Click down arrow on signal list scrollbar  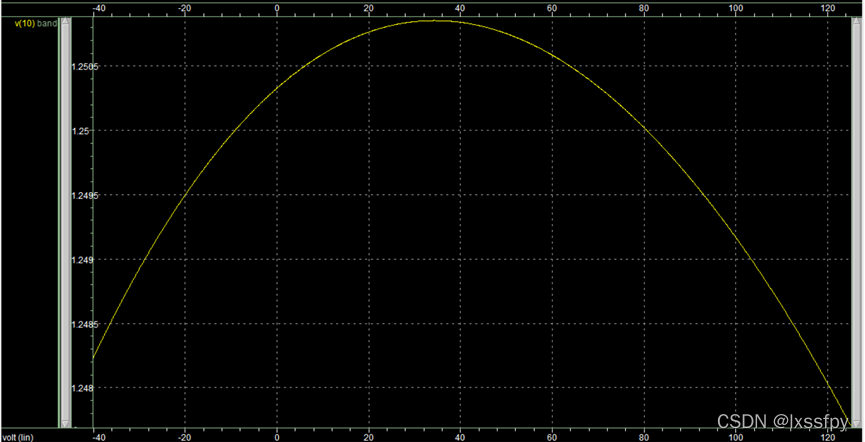66,423
